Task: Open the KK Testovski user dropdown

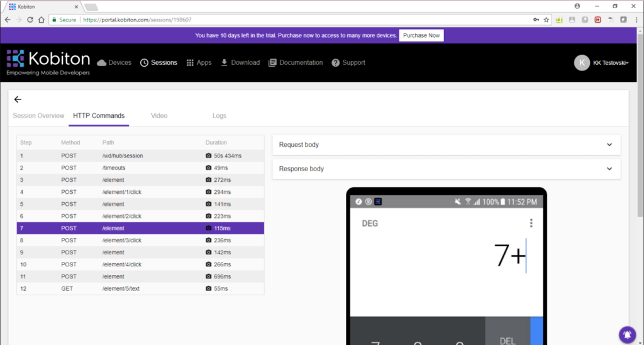Action: pos(611,63)
